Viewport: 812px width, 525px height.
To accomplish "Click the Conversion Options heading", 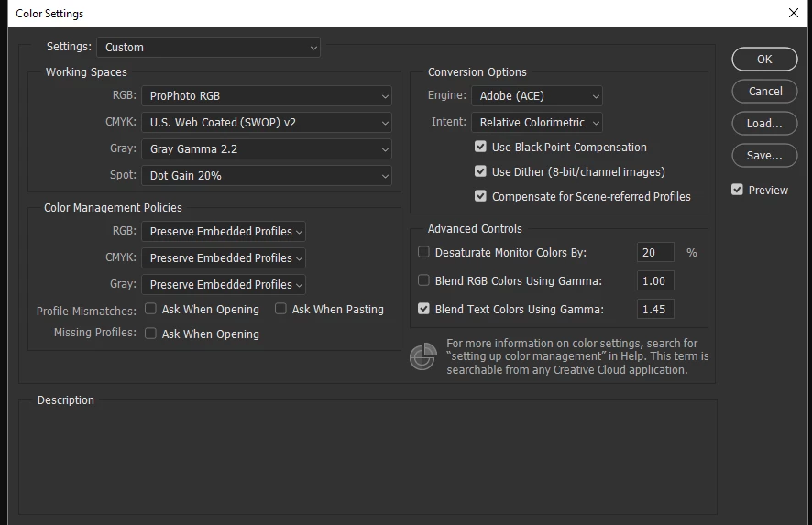I will click(x=477, y=72).
